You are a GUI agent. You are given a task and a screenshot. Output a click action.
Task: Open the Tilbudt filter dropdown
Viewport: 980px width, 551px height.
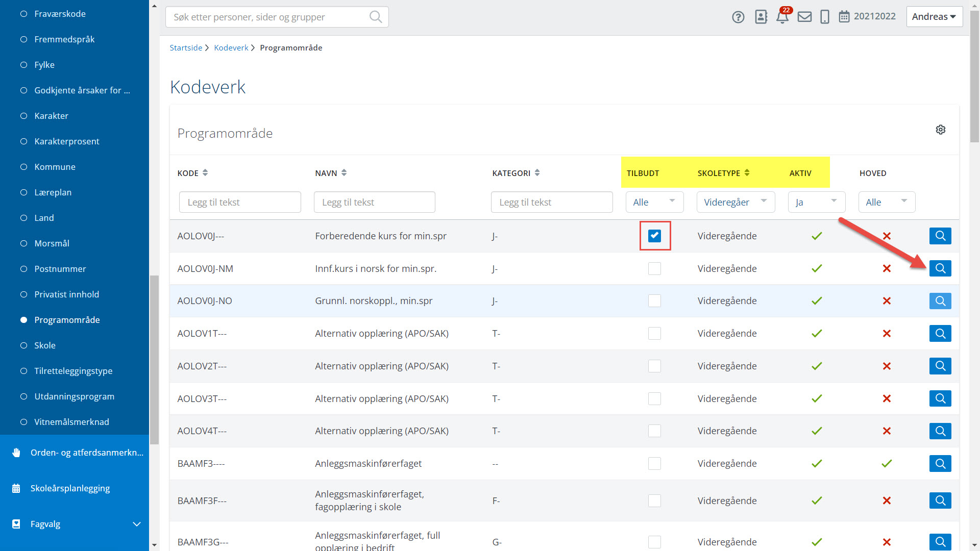tap(654, 202)
